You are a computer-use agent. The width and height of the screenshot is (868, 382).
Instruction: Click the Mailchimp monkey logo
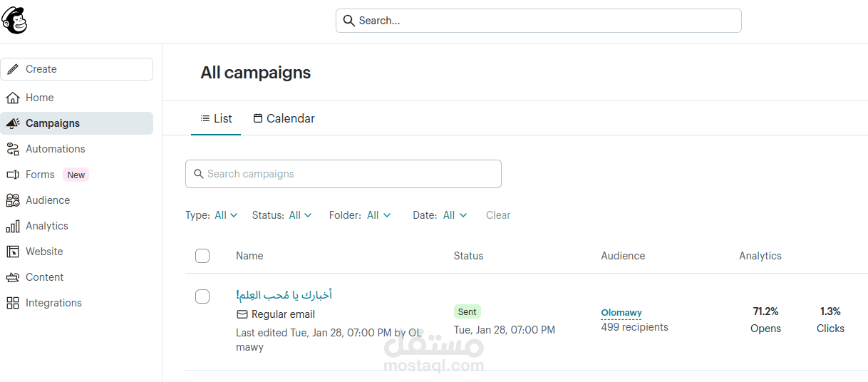point(15,20)
